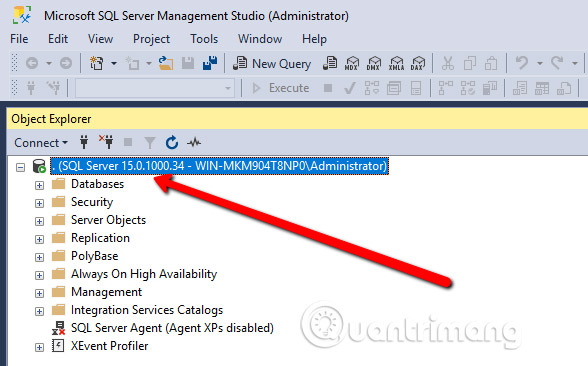The image size is (588, 366).
Task: Open the View menu
Action: click(100, 39)
